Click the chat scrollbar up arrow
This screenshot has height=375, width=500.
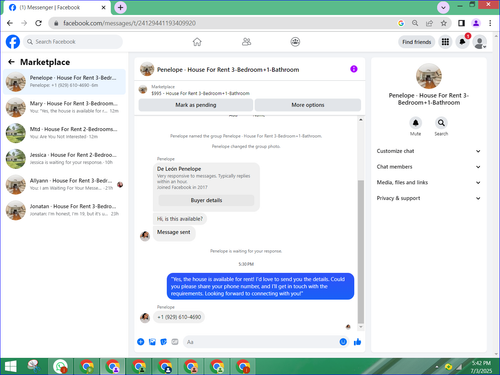coord(361,120)
